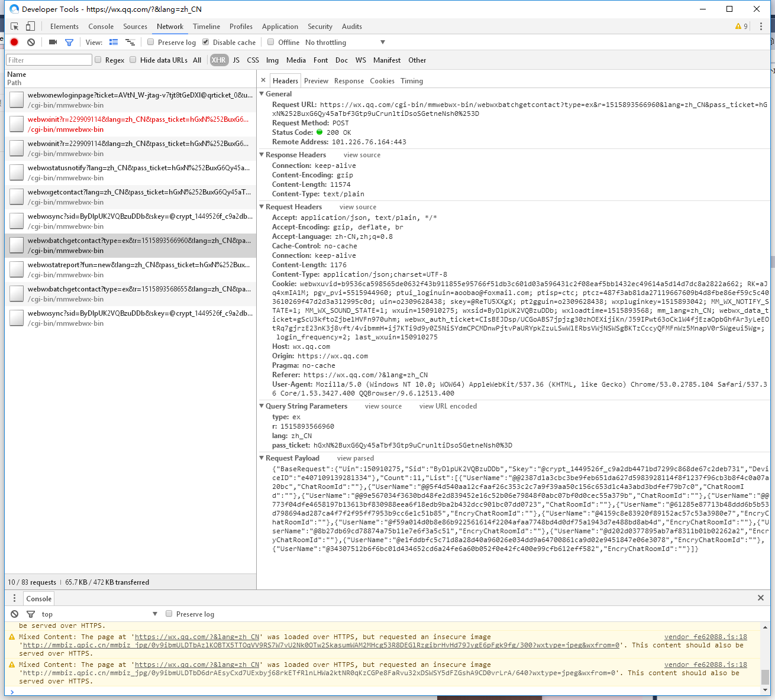Click file icon of webwxgetcontact request
775x700 pixels.
(17, 197)
